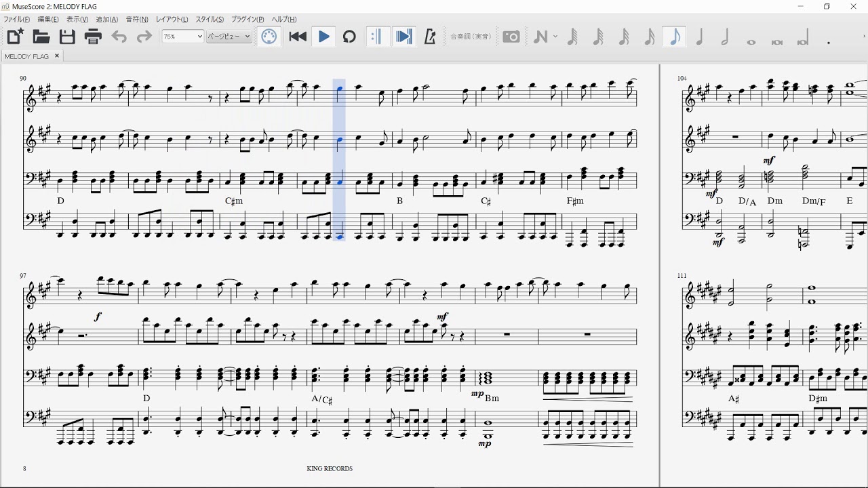This screenshot has width=868, height=488.
Task: Select the double whole note duration
Action: tap(777, 41)
